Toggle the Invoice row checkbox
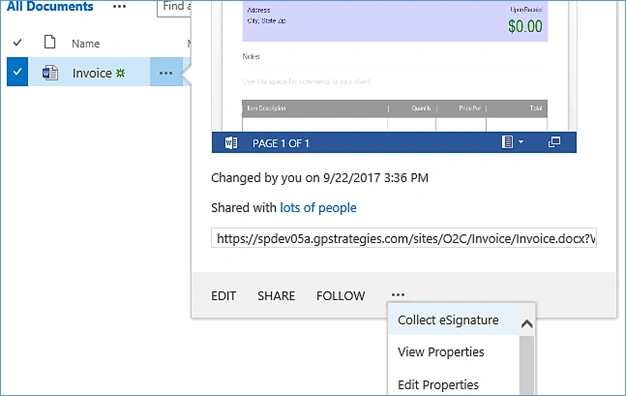 [17, 72]
